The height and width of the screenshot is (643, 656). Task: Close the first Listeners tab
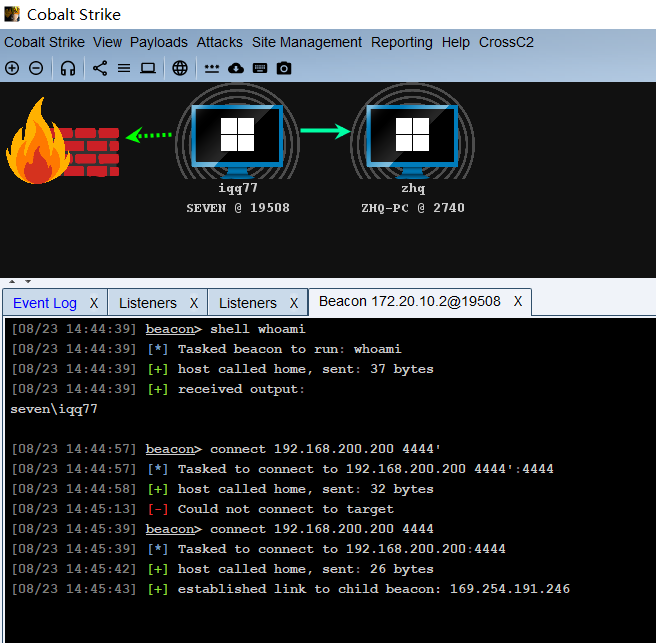(x=194, y=303)
